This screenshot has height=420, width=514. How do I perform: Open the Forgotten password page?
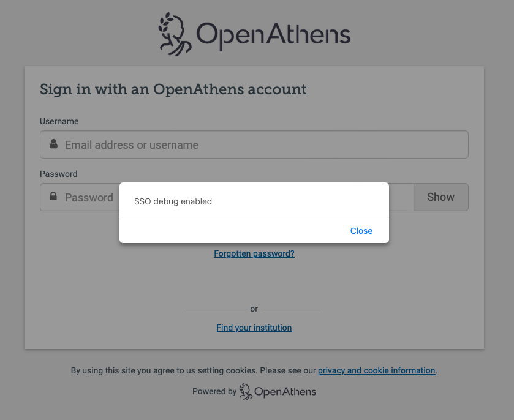pos(254,253)
